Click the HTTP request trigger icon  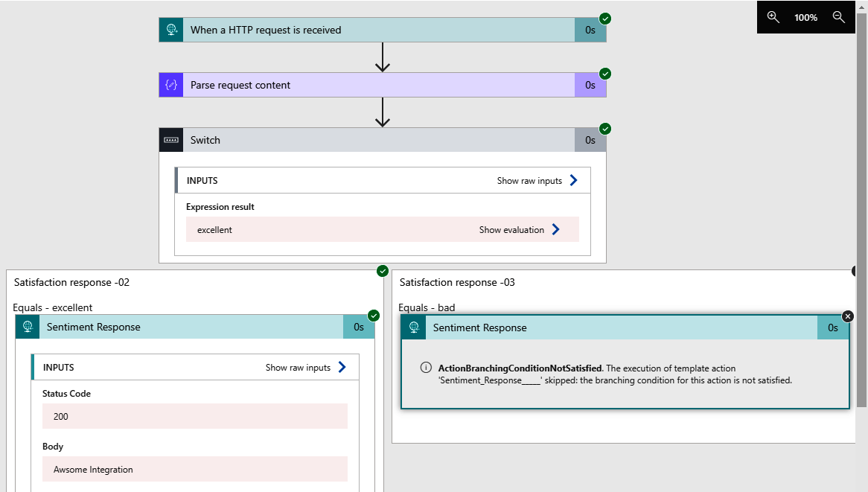click(171, 30)
